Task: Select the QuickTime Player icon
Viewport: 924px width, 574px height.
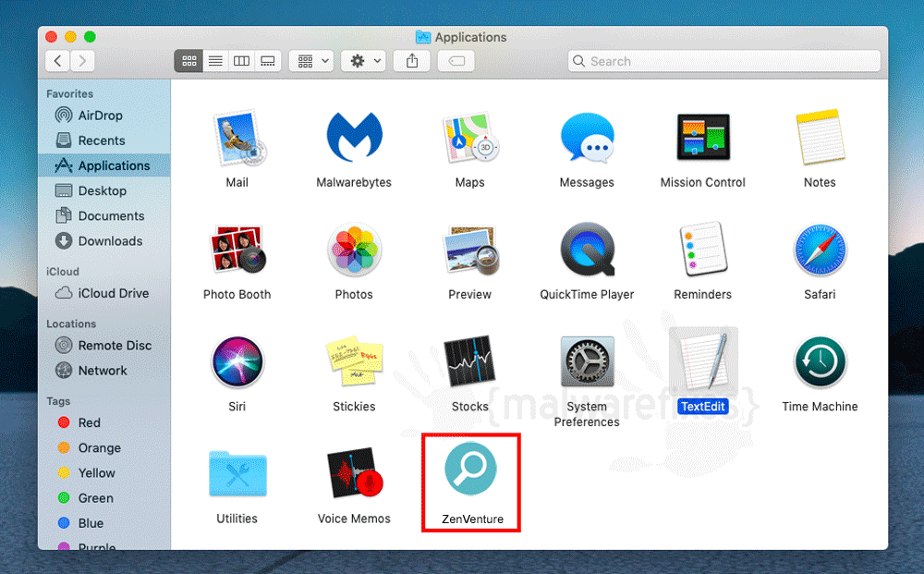Action: point(587,250)
